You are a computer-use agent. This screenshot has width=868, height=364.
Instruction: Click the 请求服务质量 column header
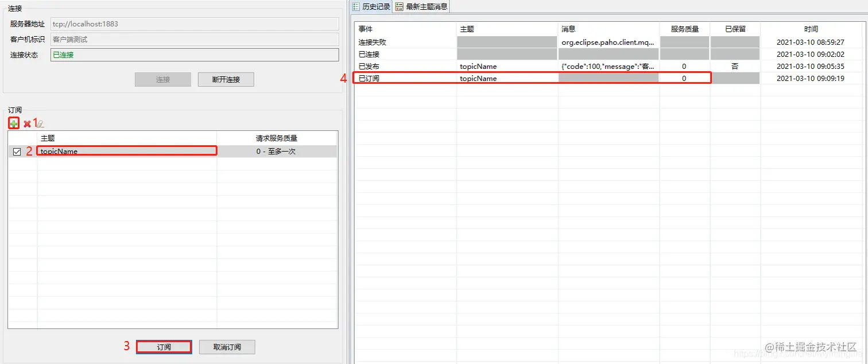point(276,138)
